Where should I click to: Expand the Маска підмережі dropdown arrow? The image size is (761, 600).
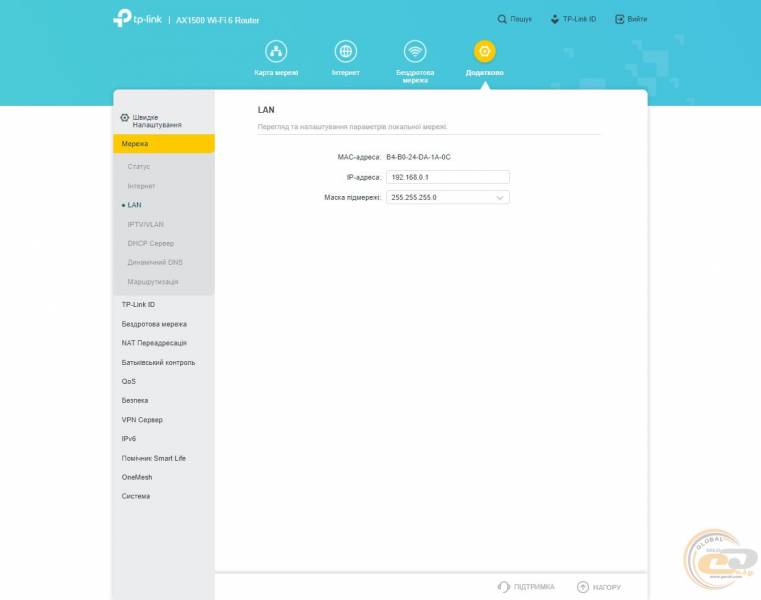(500, 198)
